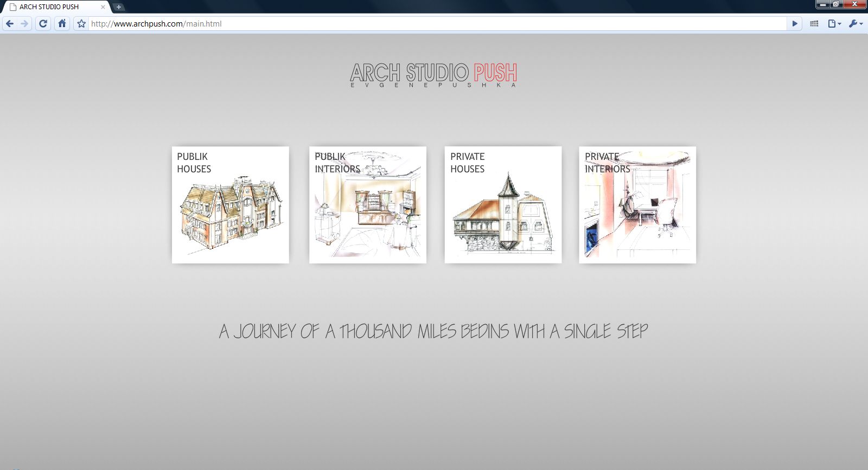This screenshot has width=868, height=470.
Task: Restore down the browser window
Action: click(836, 4)
